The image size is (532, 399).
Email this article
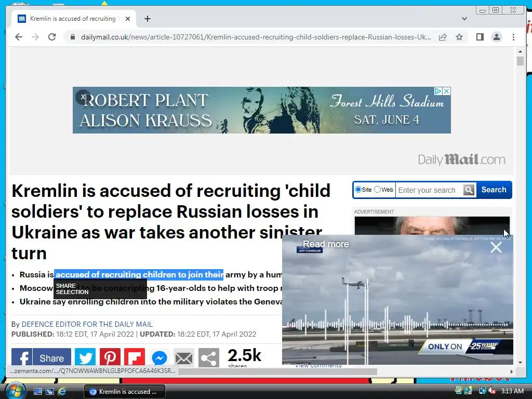(184, 357)
